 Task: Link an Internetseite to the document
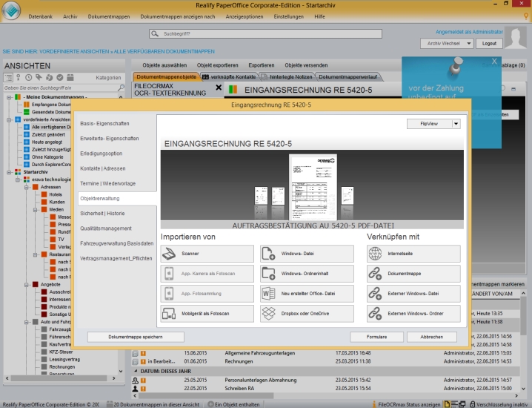[x=413, y=254]
